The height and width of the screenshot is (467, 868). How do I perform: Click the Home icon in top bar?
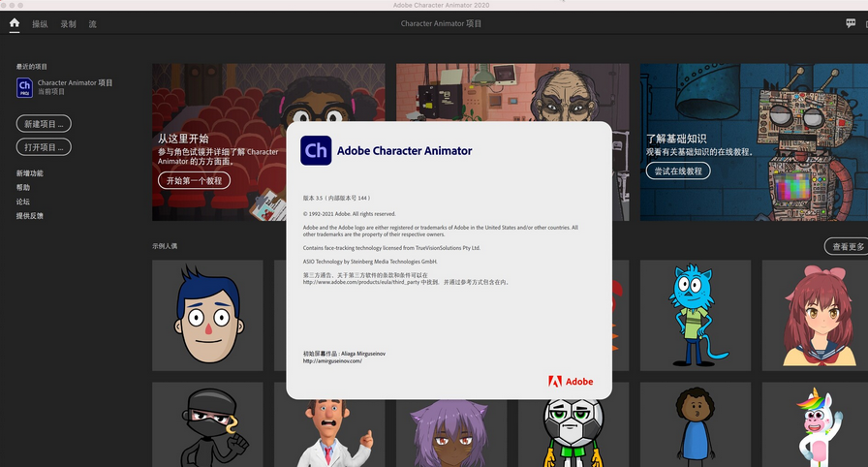[15, 23]
